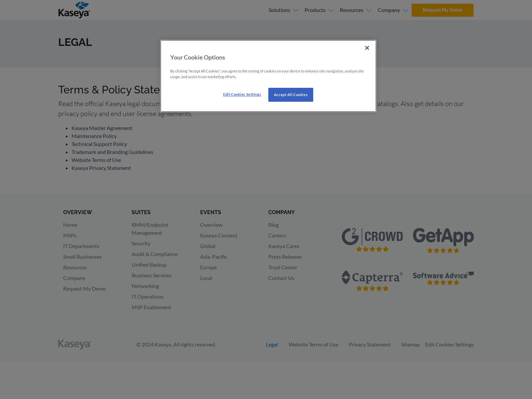Open Unified Backup footer link
This screenshot has width=532, height=399.
pyautogui.click(x=149, y=265)
